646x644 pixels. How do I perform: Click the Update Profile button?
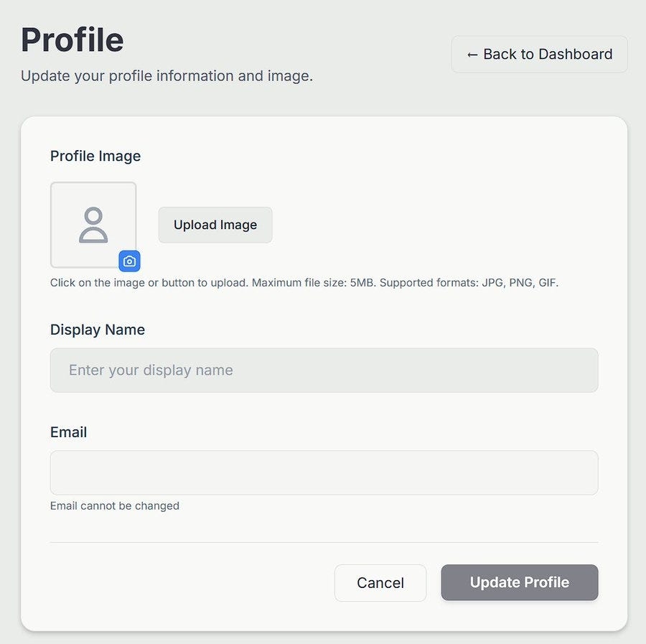(x=520, y=582)
